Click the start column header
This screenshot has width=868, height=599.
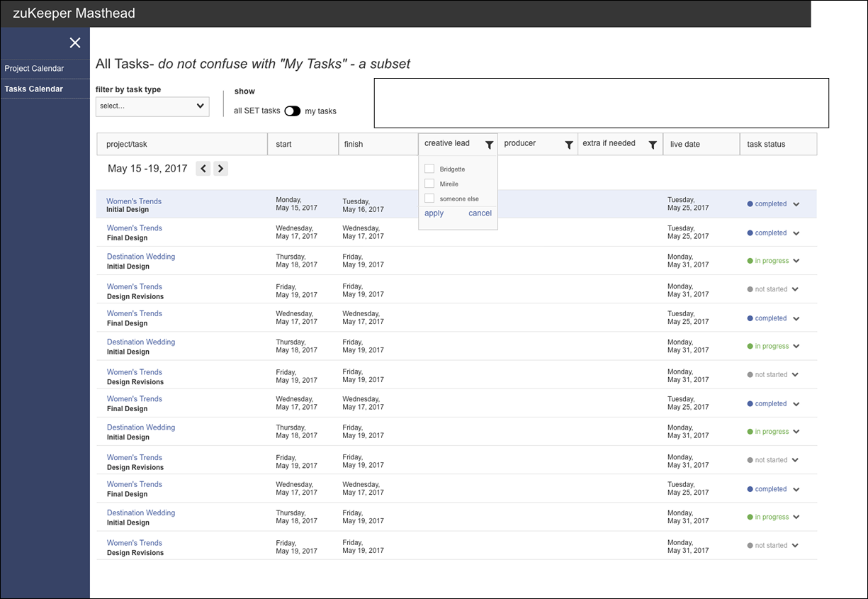click(x=303, y=144)
